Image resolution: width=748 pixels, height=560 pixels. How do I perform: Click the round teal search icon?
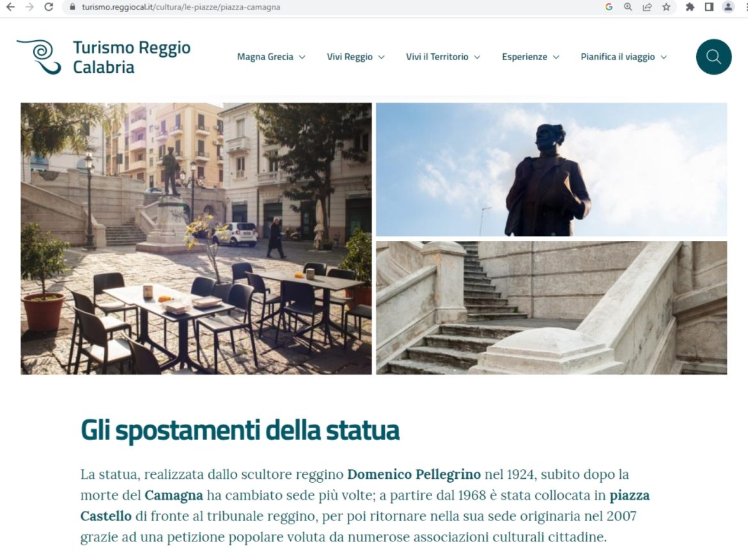713,57
